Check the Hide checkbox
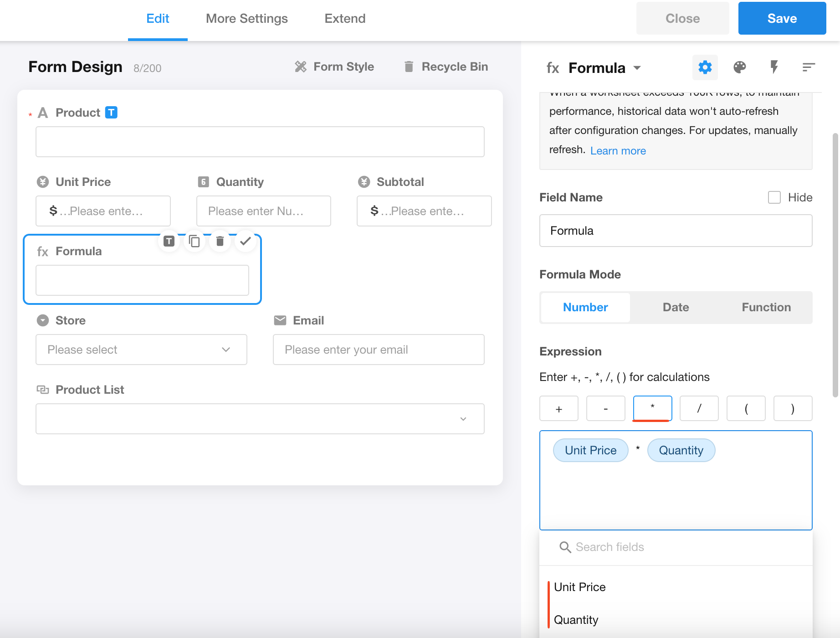This screenshot has width=840, height=638. point(774,197)
